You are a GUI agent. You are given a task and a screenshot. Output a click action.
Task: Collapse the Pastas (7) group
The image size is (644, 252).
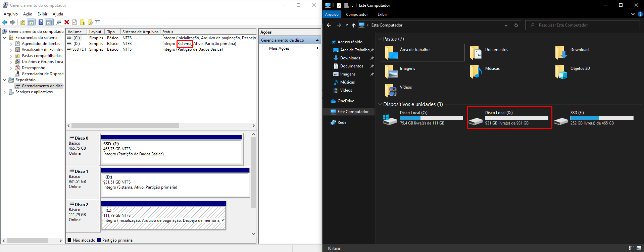[x=380, y=39]
